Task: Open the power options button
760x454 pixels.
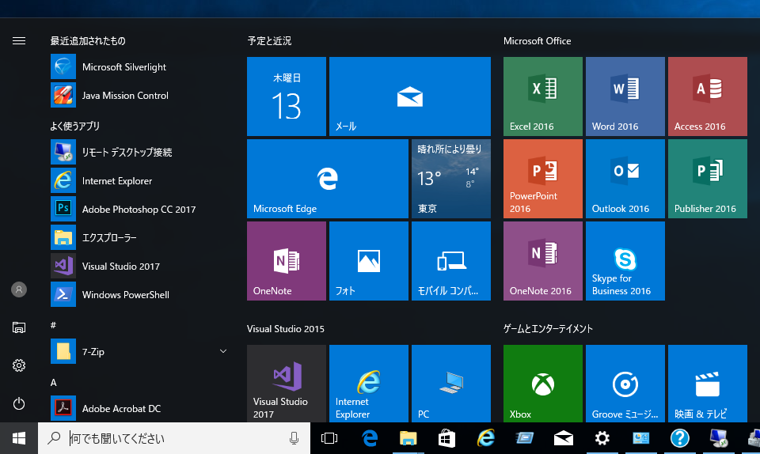Action: pyautogui.click(x=18, y=403)
